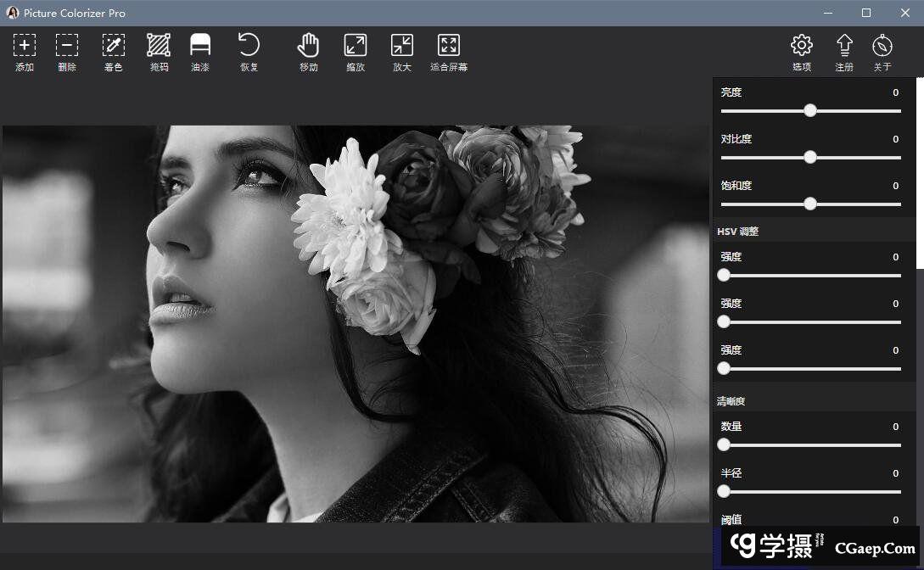Click the 数量 slider under 清晰度

click(723, 444)
